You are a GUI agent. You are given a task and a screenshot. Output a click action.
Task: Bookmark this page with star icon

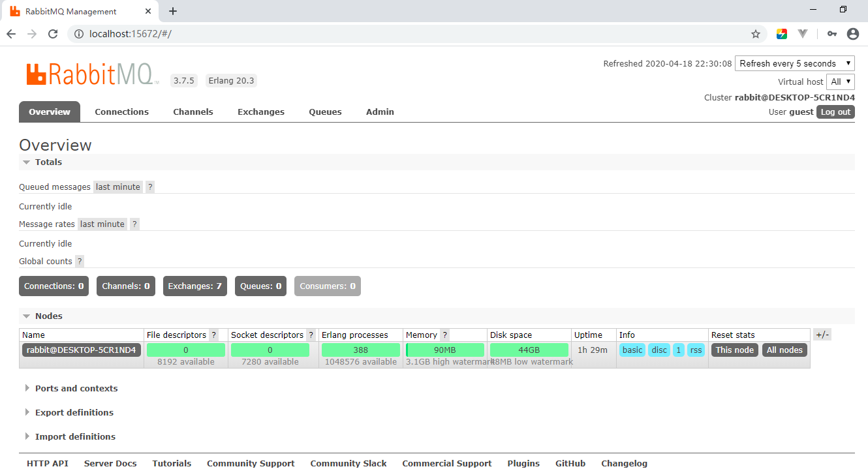tap(756, 34)
